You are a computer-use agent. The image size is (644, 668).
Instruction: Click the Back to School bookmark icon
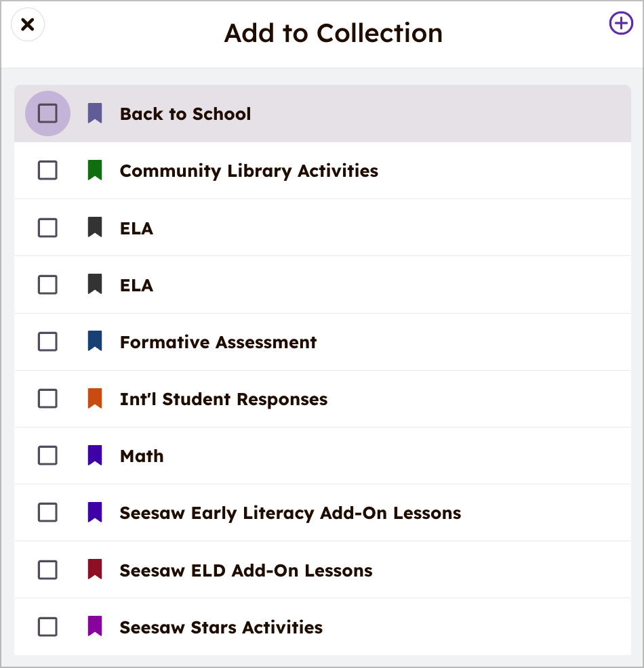pos(95,113)
